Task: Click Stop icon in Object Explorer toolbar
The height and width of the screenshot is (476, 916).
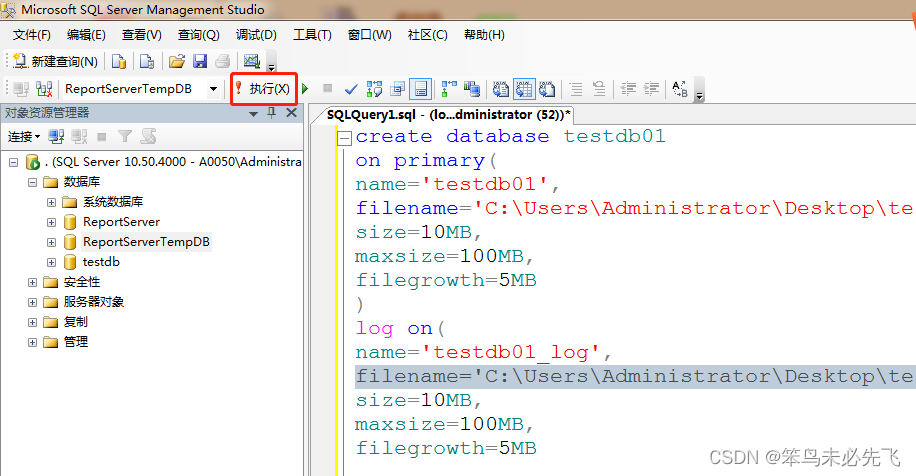Action: (102, 137)
